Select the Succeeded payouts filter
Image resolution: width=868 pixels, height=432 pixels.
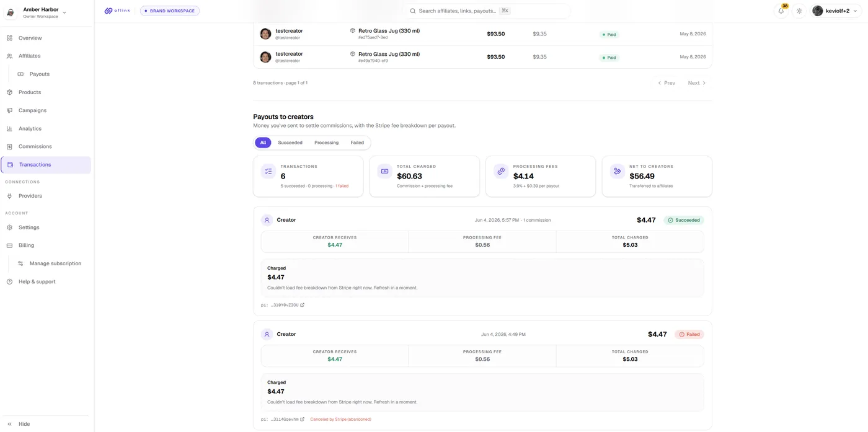click(290, 143)
